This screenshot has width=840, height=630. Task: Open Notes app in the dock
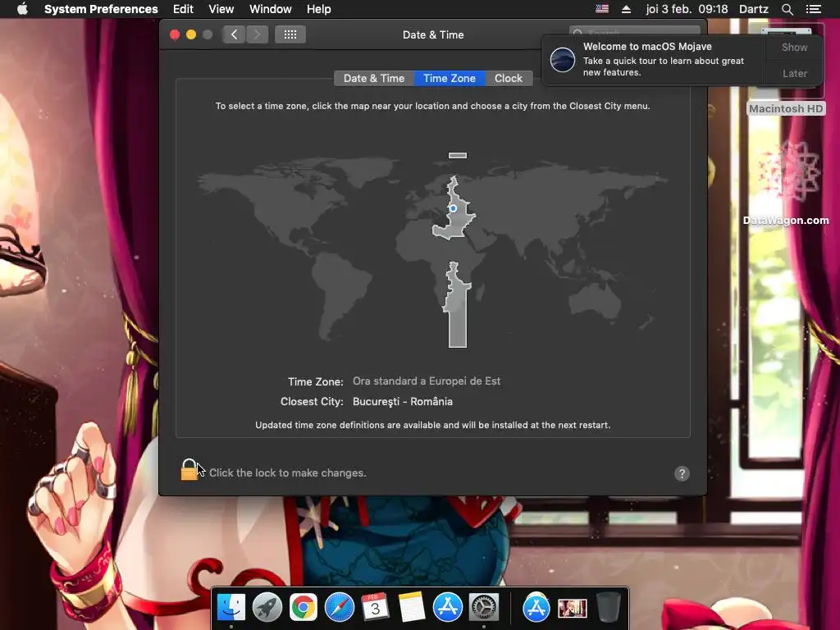pos(412,608)
